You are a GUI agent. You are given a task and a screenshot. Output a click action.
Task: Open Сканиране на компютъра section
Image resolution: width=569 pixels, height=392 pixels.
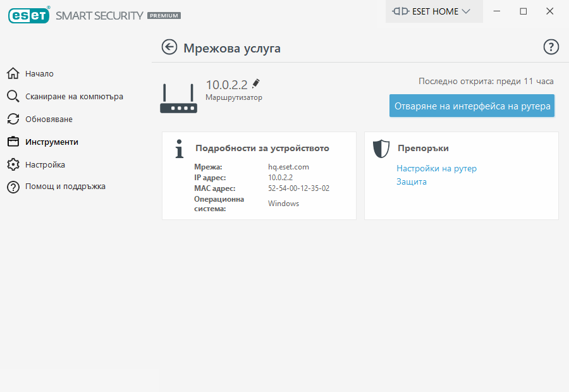[74, 97]
